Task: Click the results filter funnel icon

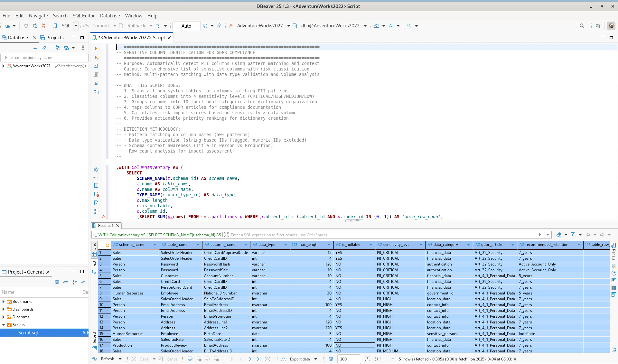Action: [573, 235]
